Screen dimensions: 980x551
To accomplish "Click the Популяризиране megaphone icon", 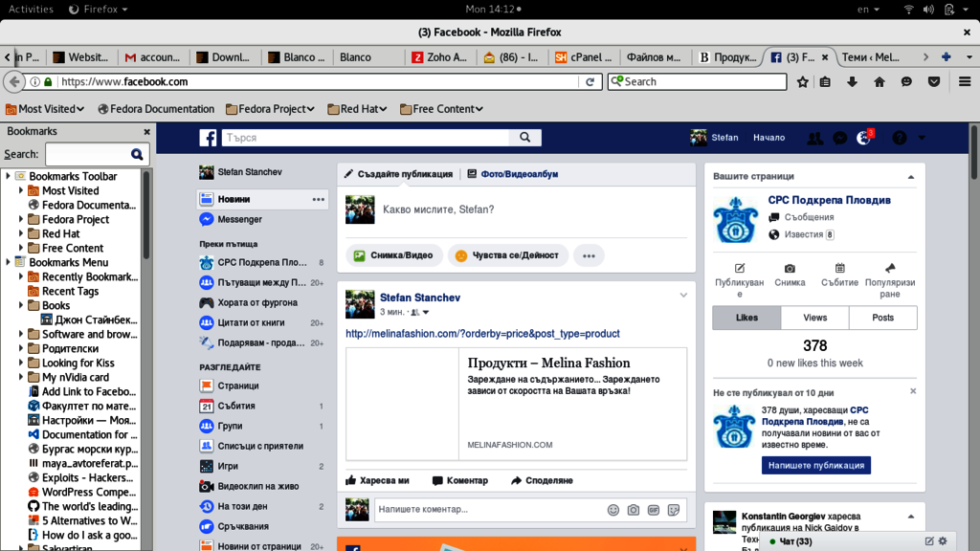I will tap(890, 269).
